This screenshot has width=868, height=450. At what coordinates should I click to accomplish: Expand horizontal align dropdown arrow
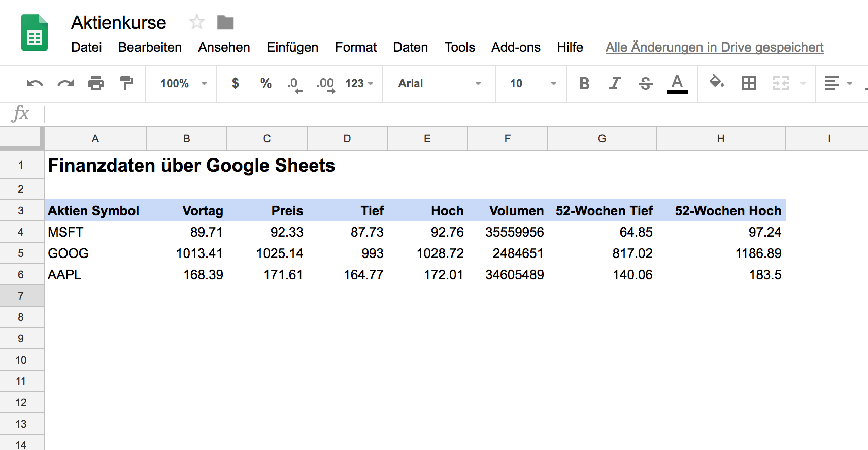pos(850,84)
